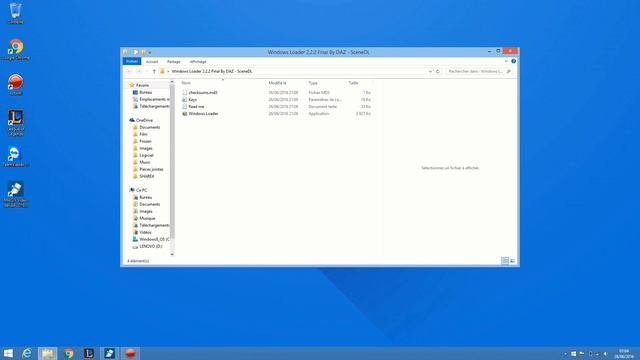The image size is (640, 360).
Task: Open the Fichier ribbon tab
Action: [x=132, y=61]
